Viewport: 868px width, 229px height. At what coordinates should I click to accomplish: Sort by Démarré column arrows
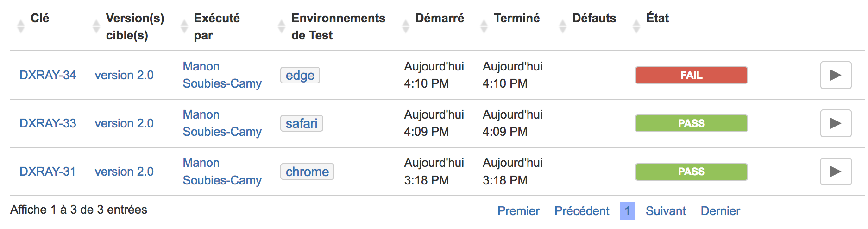pyautogui.click(x=405, y=26)
